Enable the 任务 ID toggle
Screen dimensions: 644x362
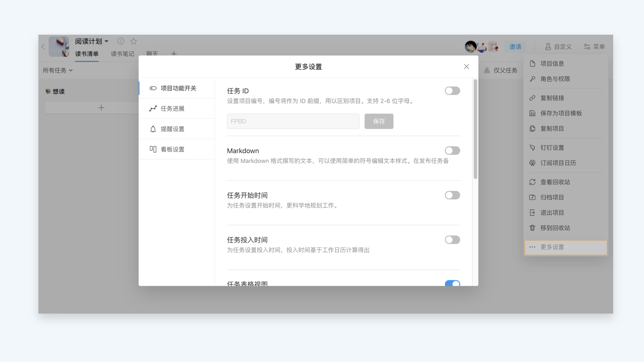click(x=452, y=91)
